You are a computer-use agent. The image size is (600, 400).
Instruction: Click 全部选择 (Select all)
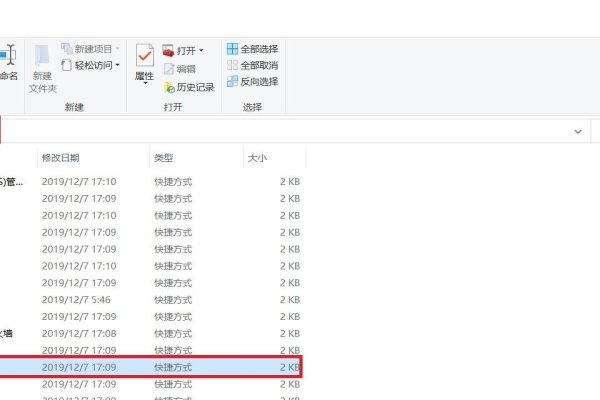pos(253,49)
